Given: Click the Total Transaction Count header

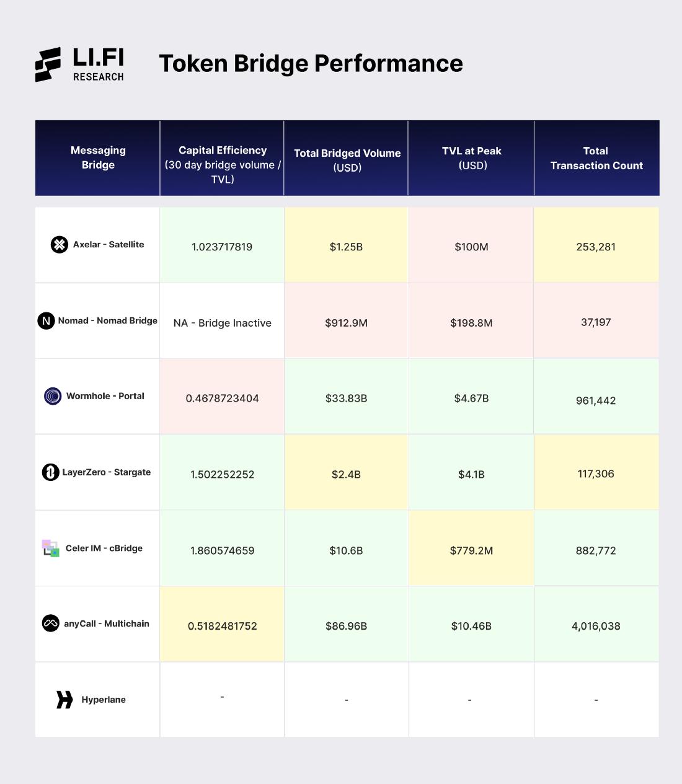Looking at the screenshot, I should [x=596, y=158].
